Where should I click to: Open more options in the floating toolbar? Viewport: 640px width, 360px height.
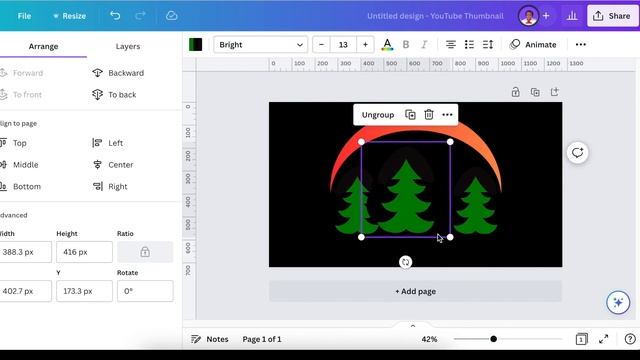[x=447, y=115]
